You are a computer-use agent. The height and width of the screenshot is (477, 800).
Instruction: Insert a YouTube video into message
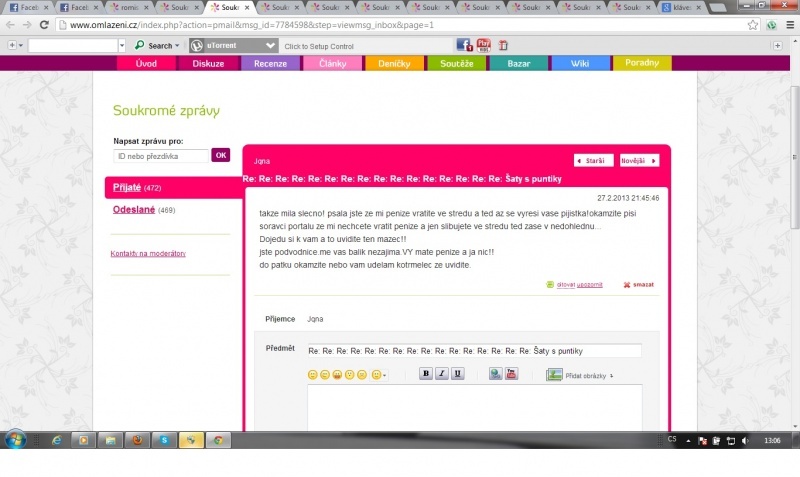511,374
